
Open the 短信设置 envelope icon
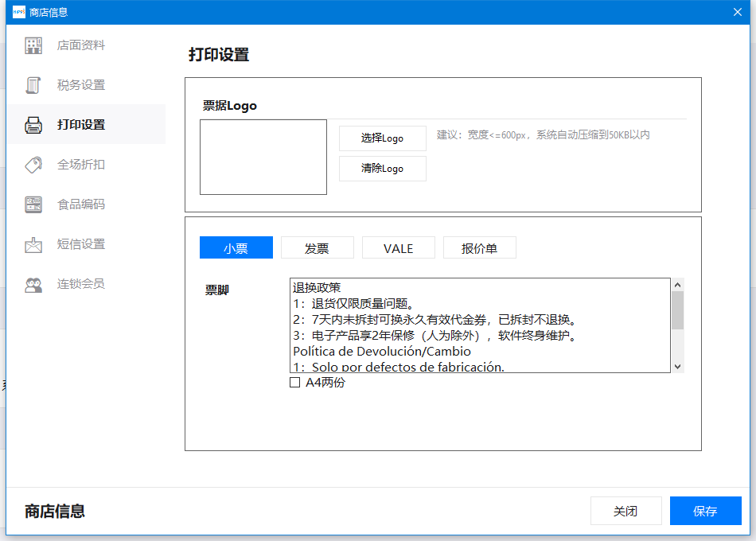(x=33, y=244)
